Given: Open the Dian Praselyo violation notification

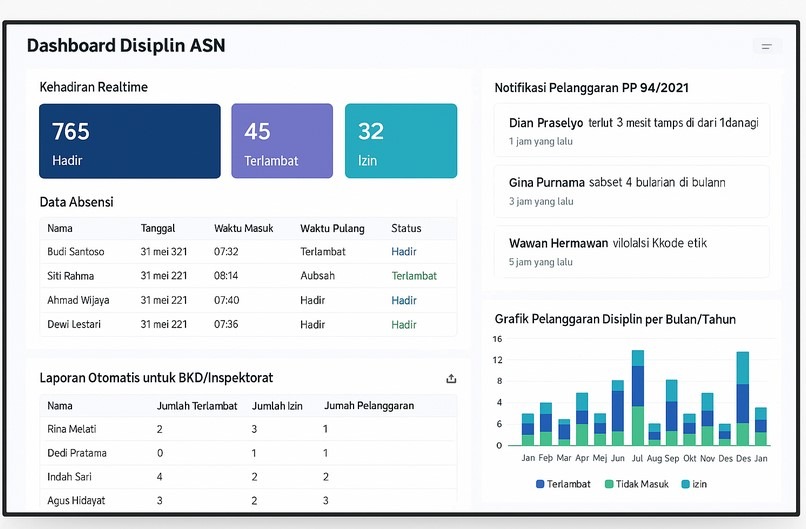Looking at the screenshot, I should pos(632,131).
